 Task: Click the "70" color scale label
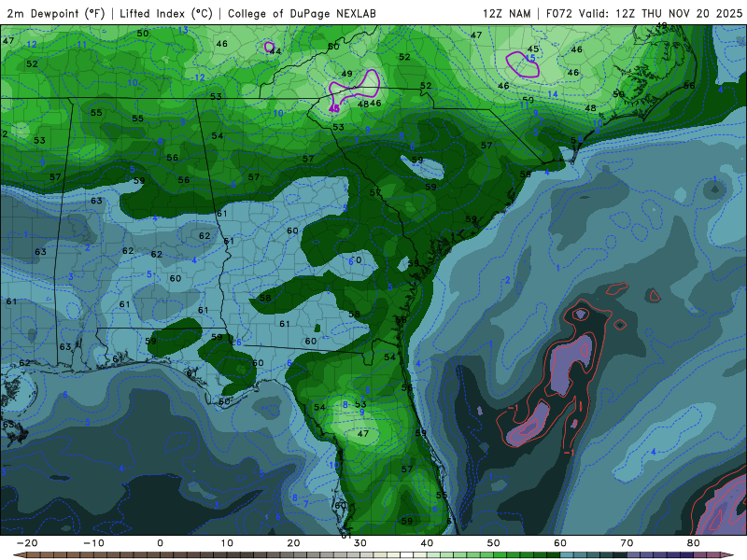[627, 543]
